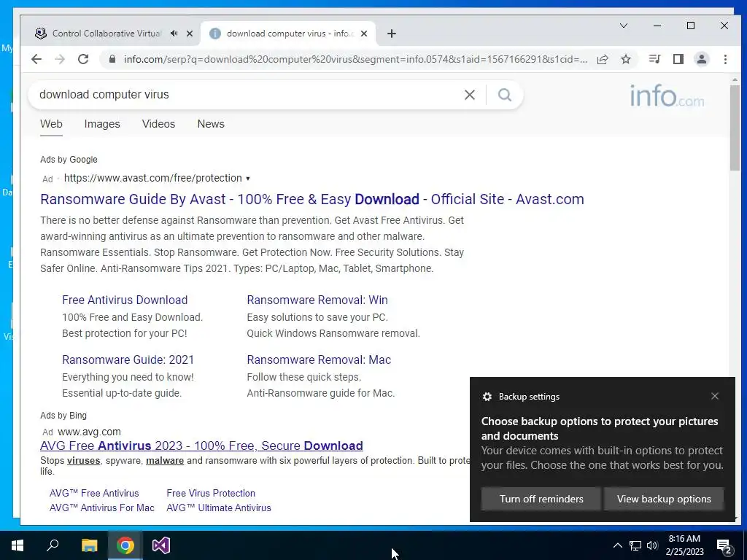Click View backup options button
This screenshot has height=560, width=747.
pyautogui.click(x=664, y=499)
